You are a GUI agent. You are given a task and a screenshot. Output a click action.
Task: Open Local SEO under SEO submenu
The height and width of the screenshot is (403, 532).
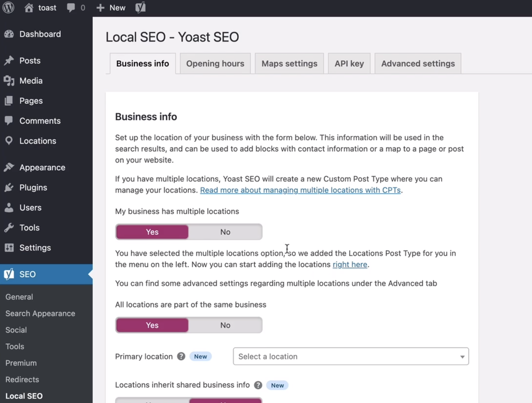[24, 396]
